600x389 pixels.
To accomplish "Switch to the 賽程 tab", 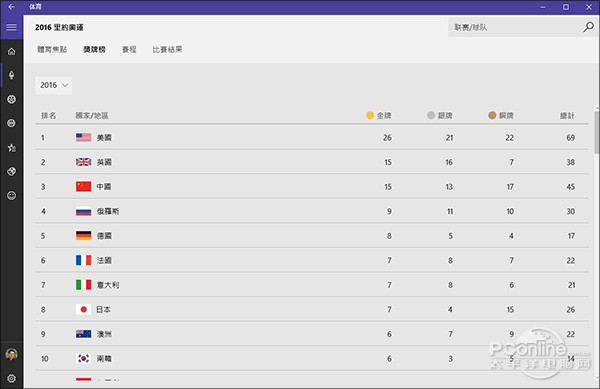I will pyautogui.click(x=129, y=49).
